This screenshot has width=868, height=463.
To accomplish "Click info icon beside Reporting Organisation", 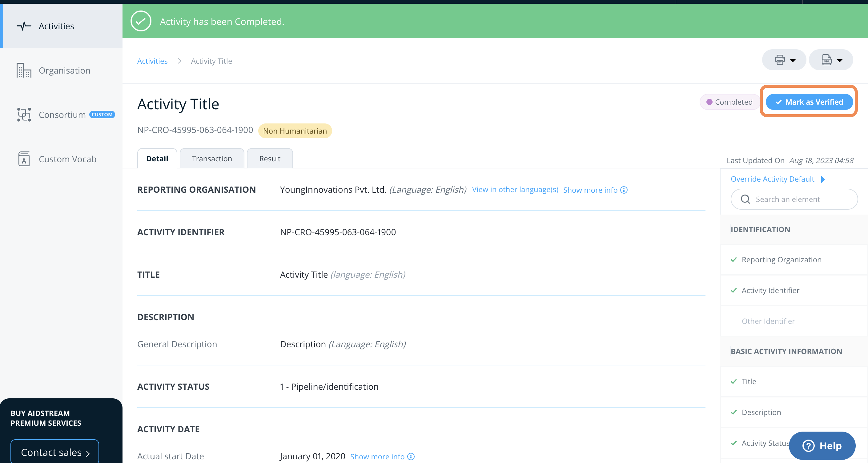I will (624, 190).
